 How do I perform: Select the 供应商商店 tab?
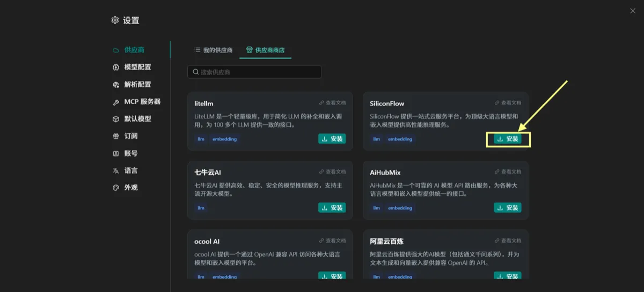(x=265, y=50)
